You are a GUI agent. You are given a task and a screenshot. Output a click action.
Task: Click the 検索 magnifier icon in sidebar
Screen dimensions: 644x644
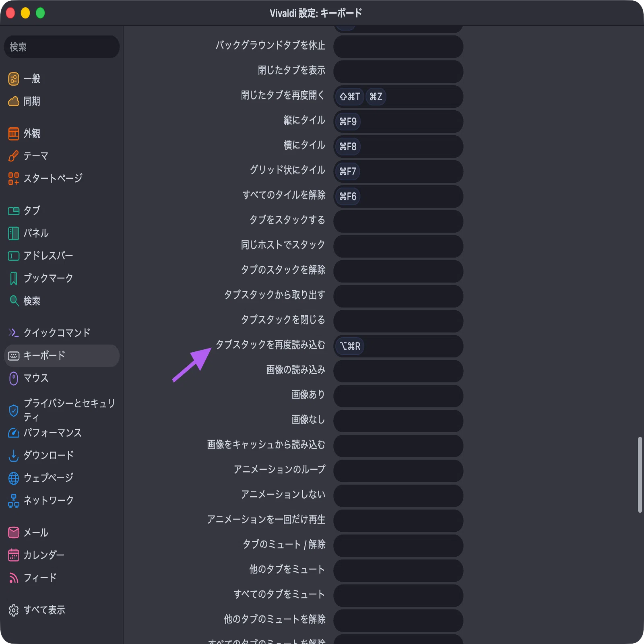(x=14, y=301)
